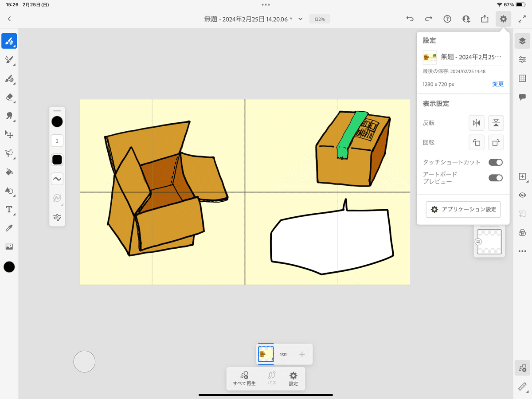Toggle タッチショートカット switch
The width and height of the screenshot is (532, 399).
pyautogui.click(x=496, y=162)
